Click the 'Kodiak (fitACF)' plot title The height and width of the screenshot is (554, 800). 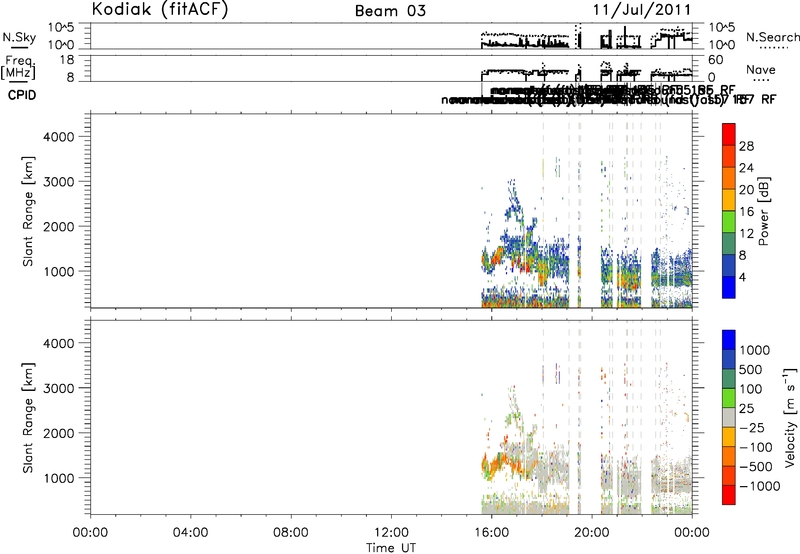click(x=160, y=10)
